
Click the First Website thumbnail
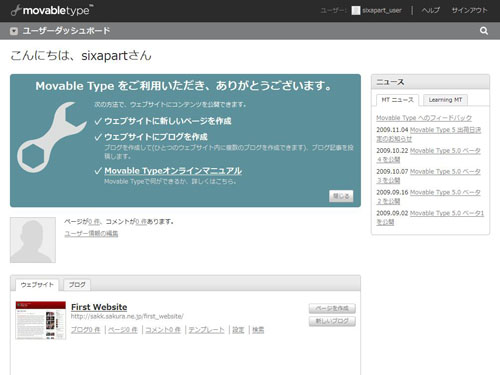point(41,320)
